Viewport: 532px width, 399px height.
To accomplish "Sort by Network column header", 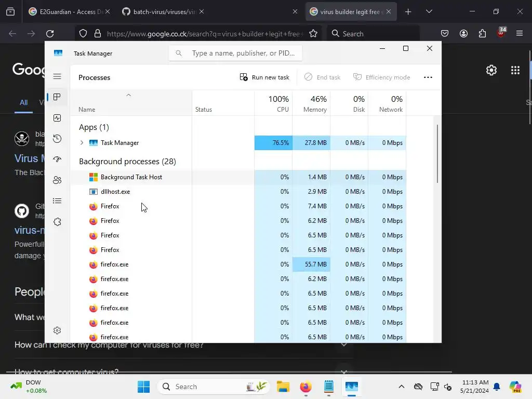I will tap(387, 103).
